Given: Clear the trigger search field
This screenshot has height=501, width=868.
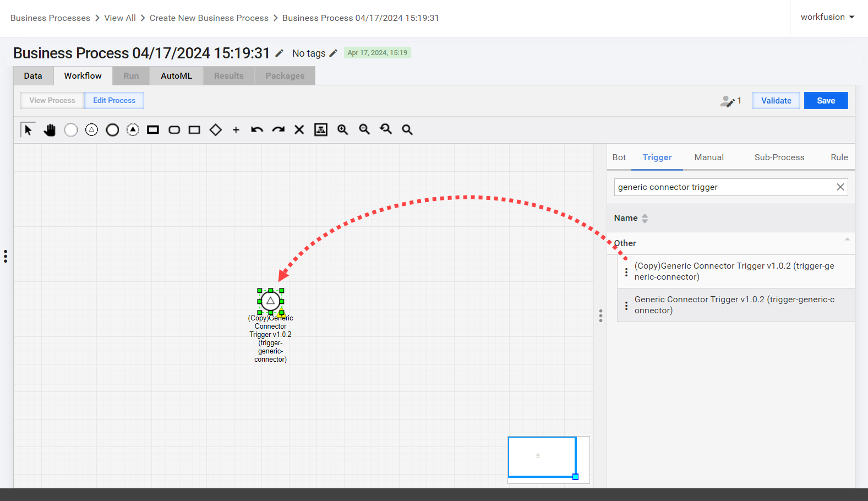Looking at the screenshot, I should point(840,187).
